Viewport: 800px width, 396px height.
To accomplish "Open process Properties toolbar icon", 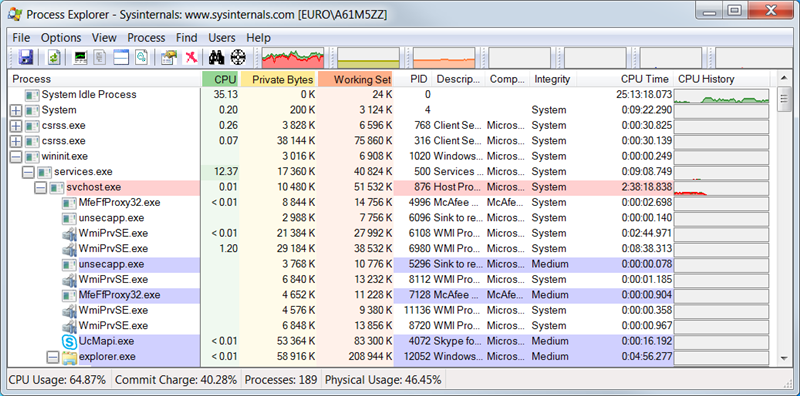I will coord(169,57).
